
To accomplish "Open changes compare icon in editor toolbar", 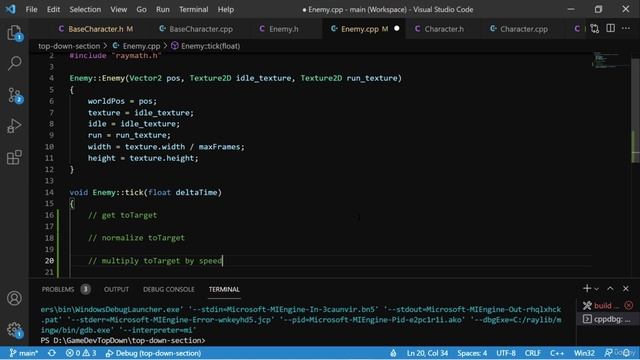I will tap(595, 29).
